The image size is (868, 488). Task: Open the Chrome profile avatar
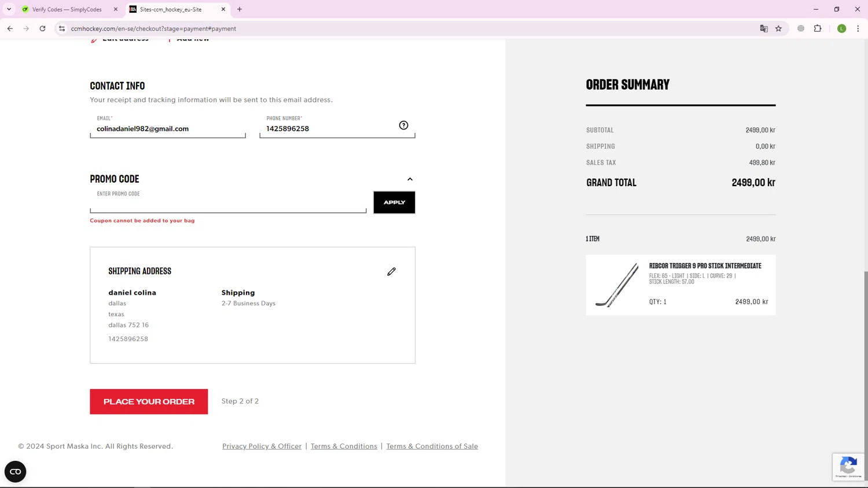(x=842, y=28)
